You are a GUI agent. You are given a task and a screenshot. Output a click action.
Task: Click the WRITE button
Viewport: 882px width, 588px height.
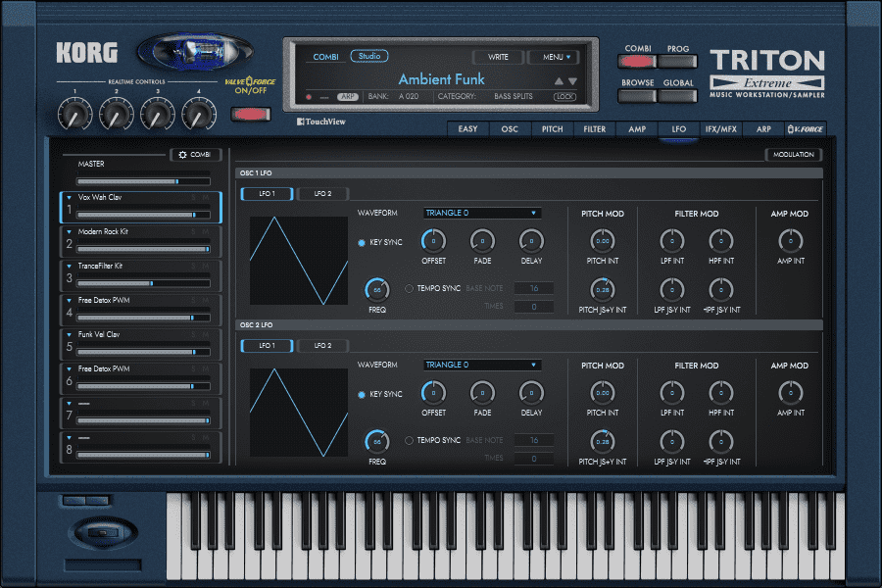click(x=499, y=57)
